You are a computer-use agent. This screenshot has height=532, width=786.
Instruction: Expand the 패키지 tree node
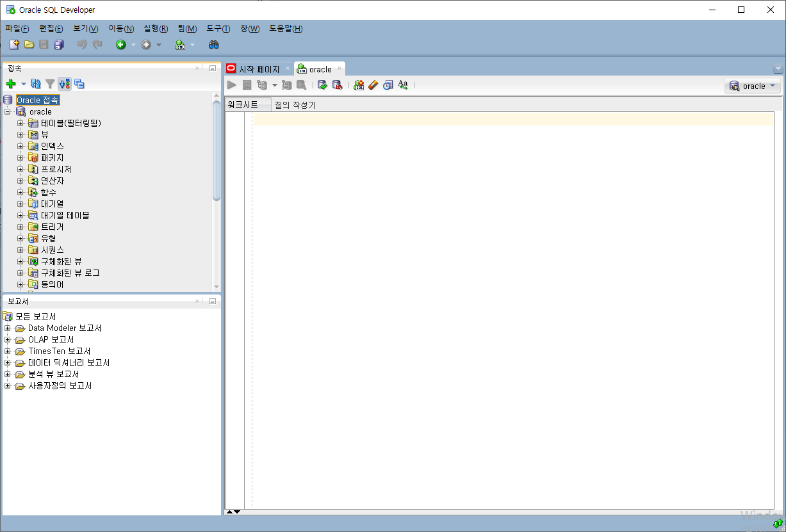pyautogui.click(x=20, y=157)
